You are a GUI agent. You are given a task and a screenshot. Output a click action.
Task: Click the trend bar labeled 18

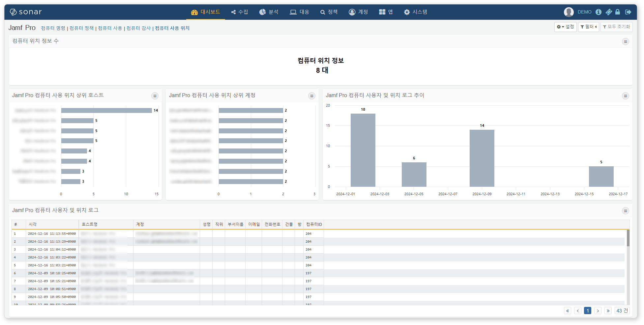[x=363, y=150]
